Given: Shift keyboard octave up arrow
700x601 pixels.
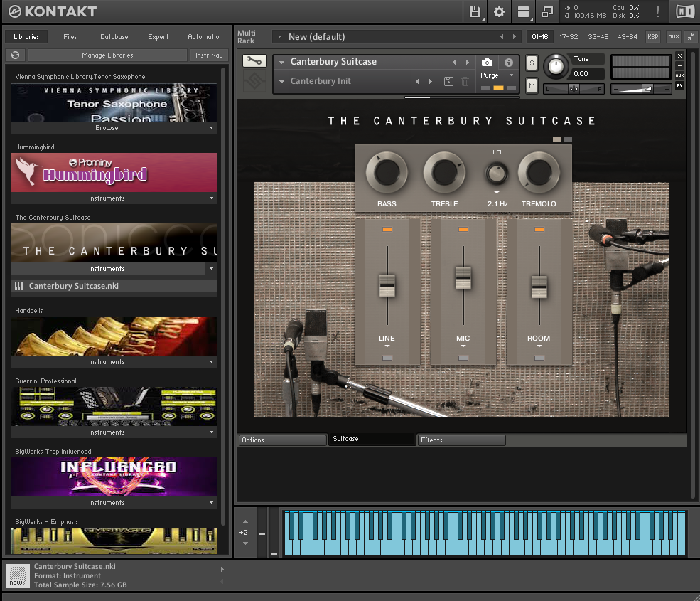Looking at the screenshot, I should point(245,521).
